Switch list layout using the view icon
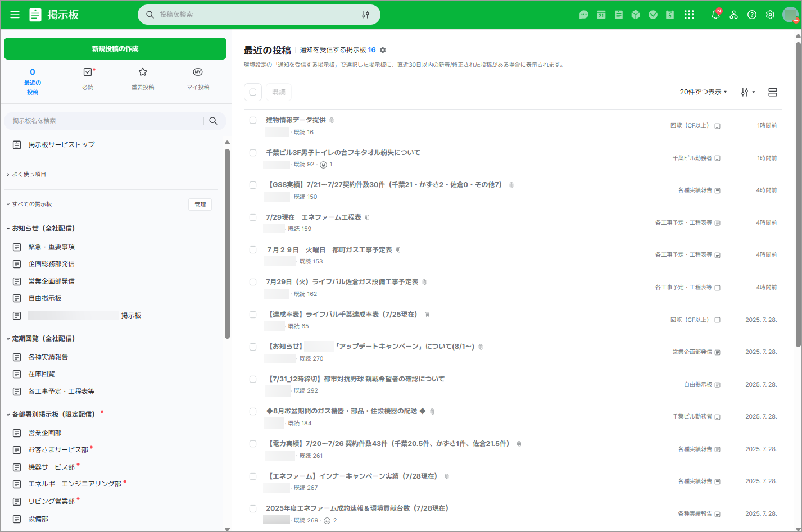 (772, 92)
